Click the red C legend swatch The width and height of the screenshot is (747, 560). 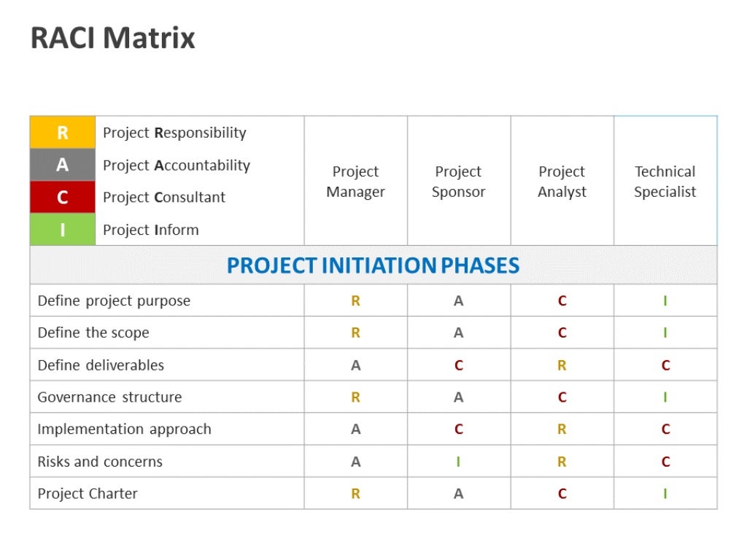point(63,197)
